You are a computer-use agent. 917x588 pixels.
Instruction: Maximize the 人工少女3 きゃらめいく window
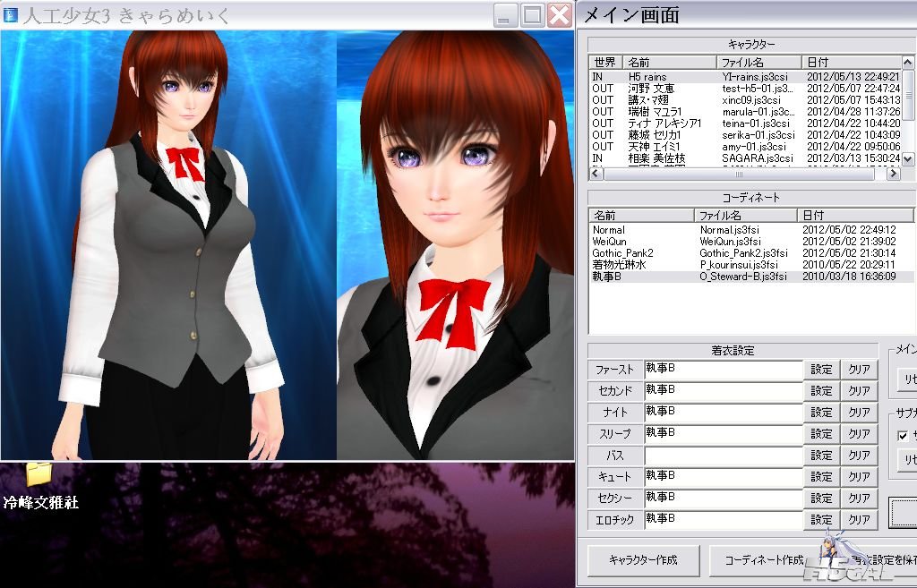(x=532, y=14)
